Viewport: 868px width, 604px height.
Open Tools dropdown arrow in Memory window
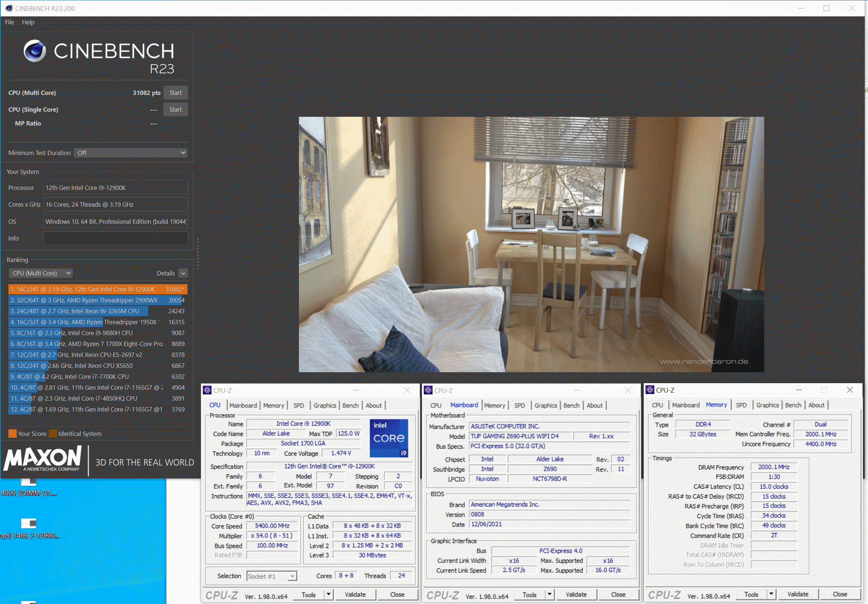pyautogui.click(x=771, y=594)
